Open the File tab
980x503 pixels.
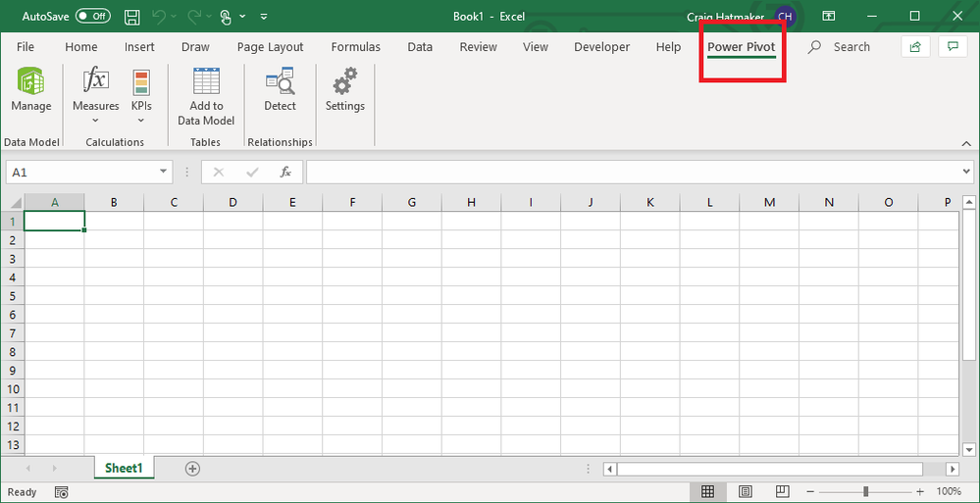[26, 47]
